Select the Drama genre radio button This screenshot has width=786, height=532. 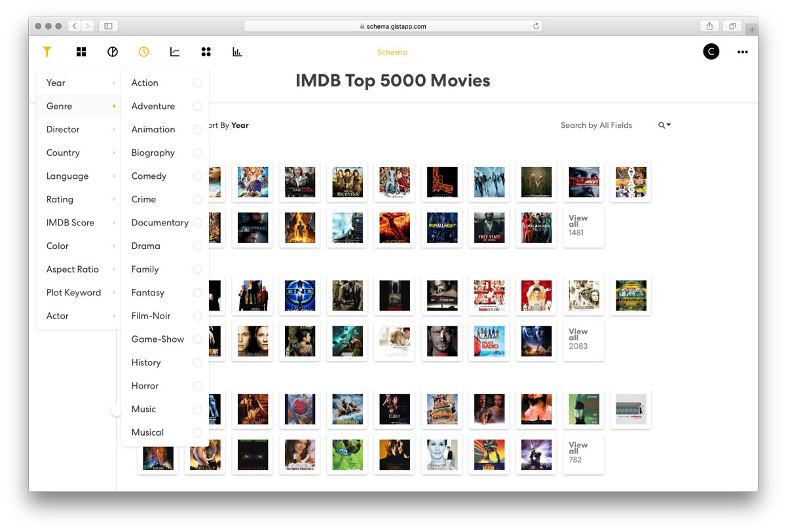(197, 246)
